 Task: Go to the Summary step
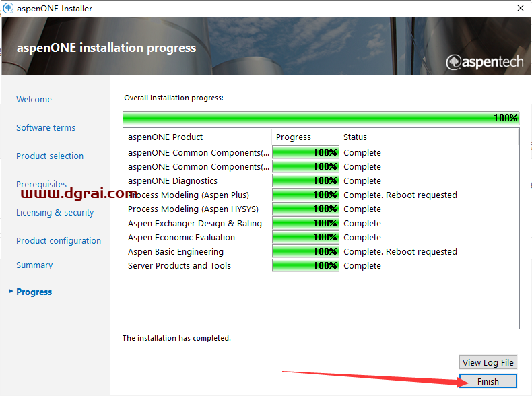click(x=34, y=265)
